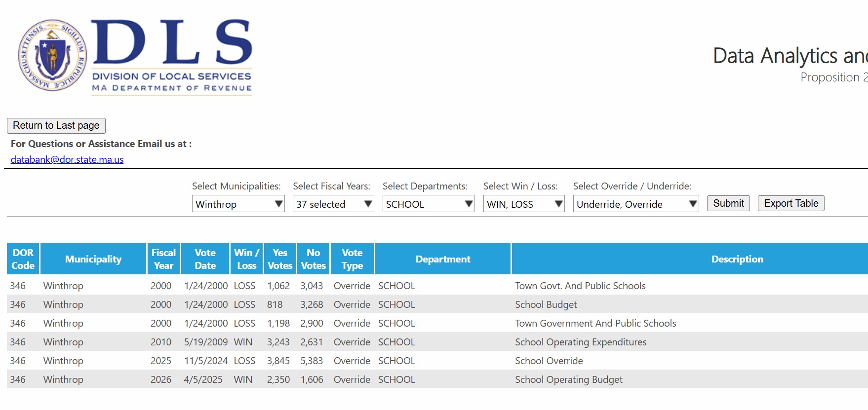Screen dimensions: 868x410
Task: Sort by the Yes Votes column header
Action: point(280,259)
